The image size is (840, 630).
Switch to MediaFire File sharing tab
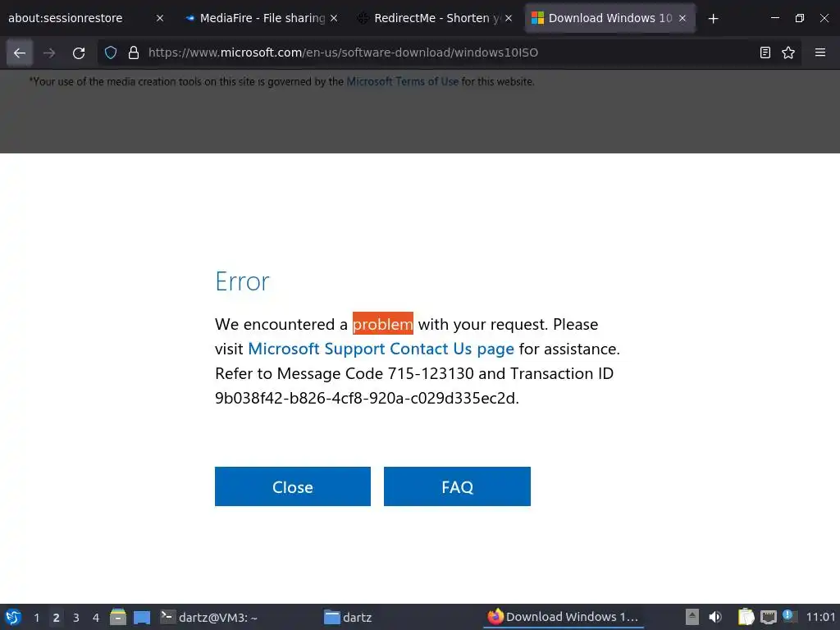coord(262,18)
